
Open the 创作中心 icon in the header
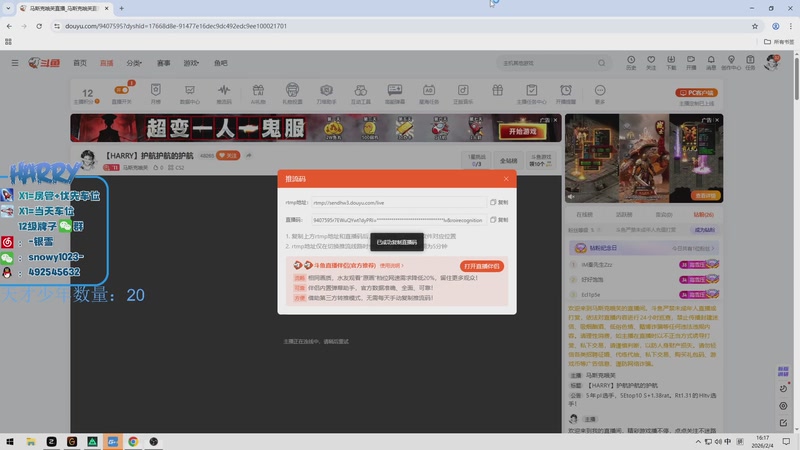731,60
